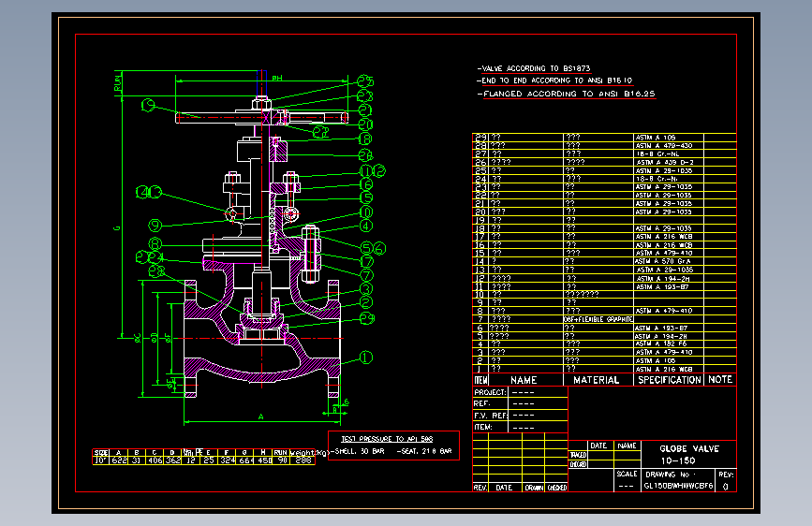Select the 'DRAWING No' label
The width and height of the screenshot is (812, 526).
(x=668, y=475)
